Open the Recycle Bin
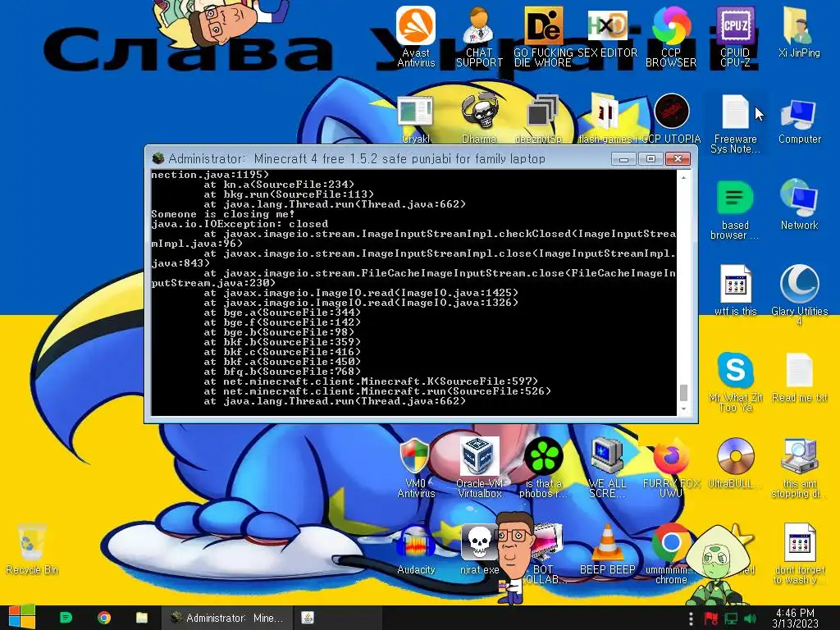Viewport: 840px width, 630px height. coord(31,550)
